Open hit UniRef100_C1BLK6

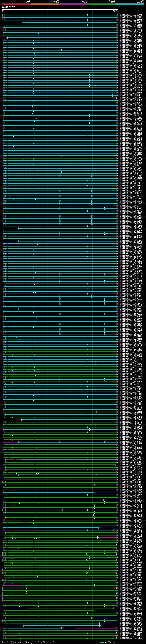131,57
